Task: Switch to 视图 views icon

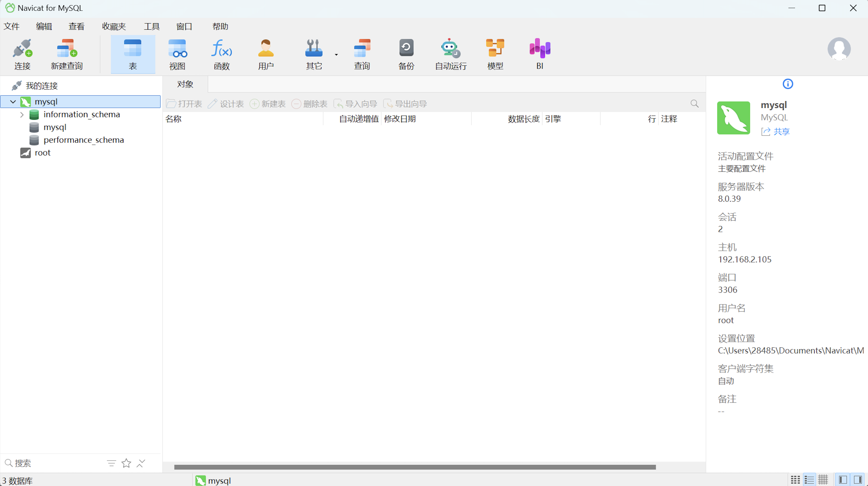Action: point(177,54)
